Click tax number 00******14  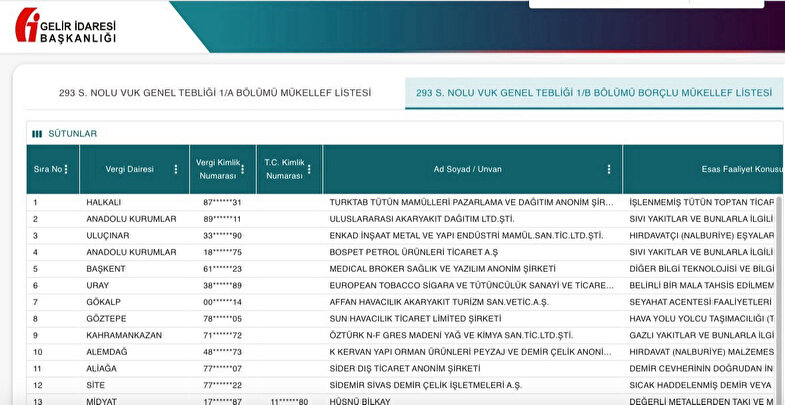tap(222, 302)
